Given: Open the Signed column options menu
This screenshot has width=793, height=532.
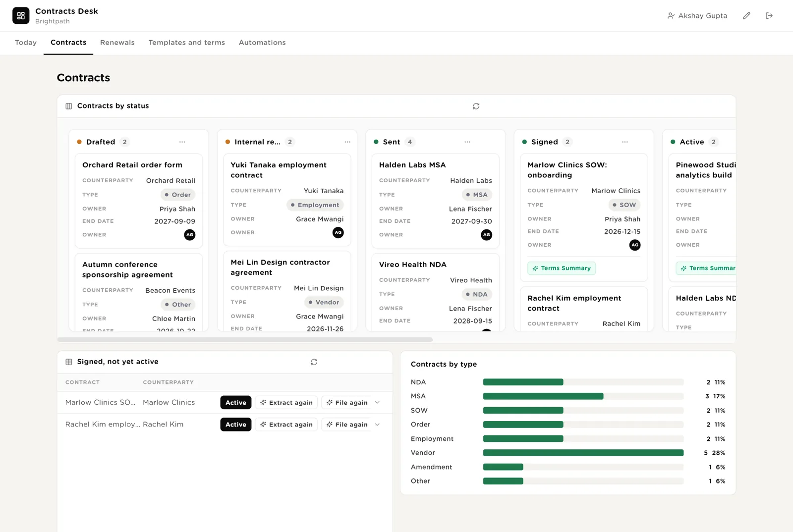Looking at the screenshot, I should click(625, 142).
